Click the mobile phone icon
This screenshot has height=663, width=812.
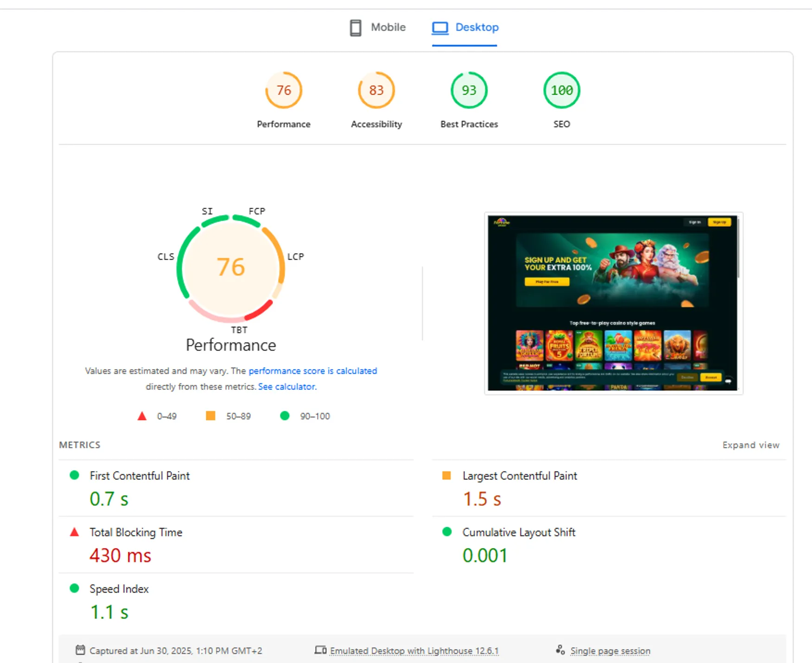pyautogui.click(x=355, y=28)
